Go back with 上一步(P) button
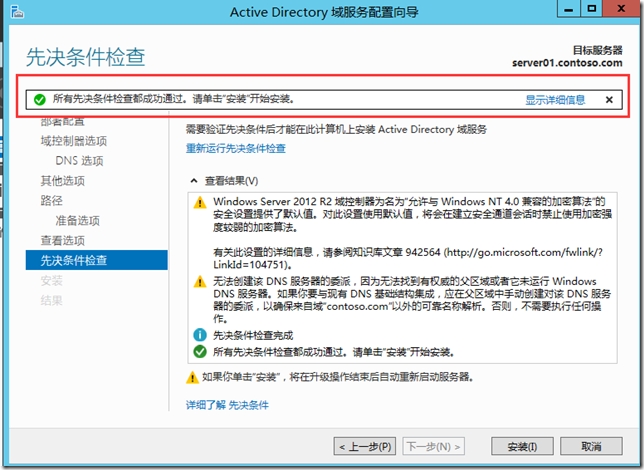This screenshot has width=644, height=470. (x=365, y=446)
